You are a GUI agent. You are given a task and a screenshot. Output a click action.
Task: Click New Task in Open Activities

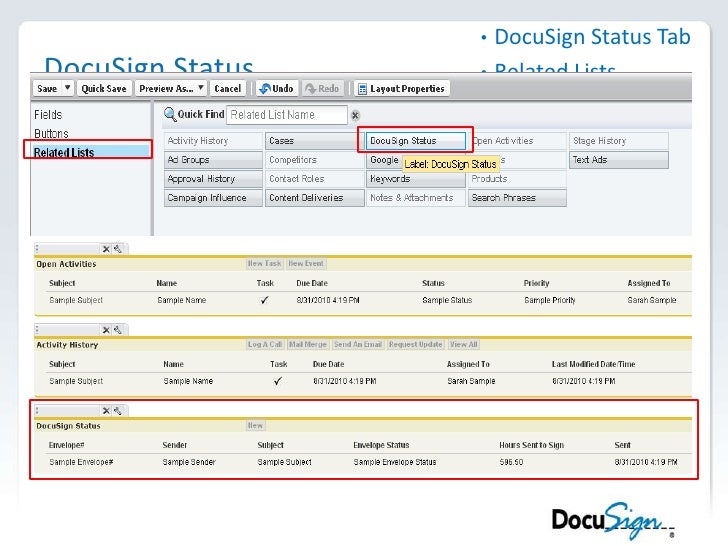point(264,264)
